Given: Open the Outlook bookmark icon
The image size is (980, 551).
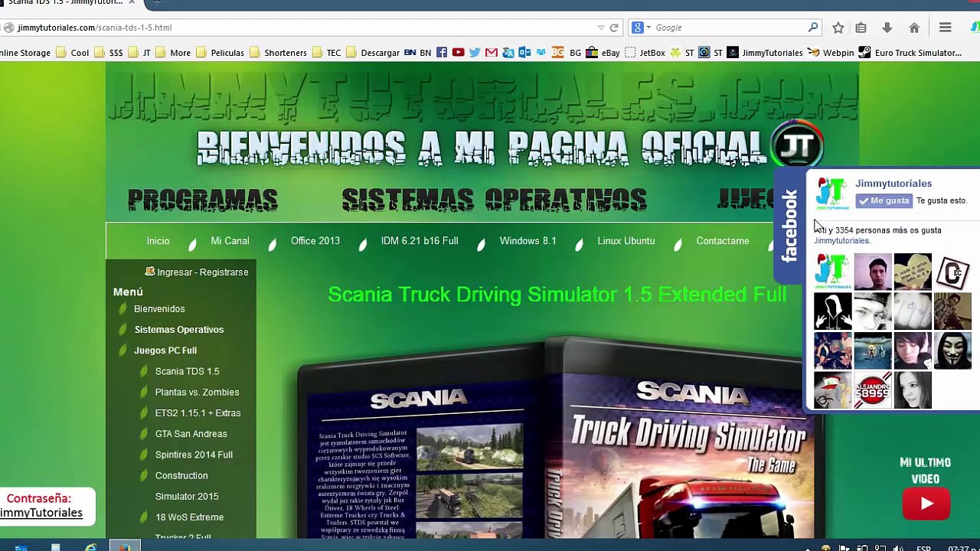Looking at the screenshot, I should tap(524, 52).
